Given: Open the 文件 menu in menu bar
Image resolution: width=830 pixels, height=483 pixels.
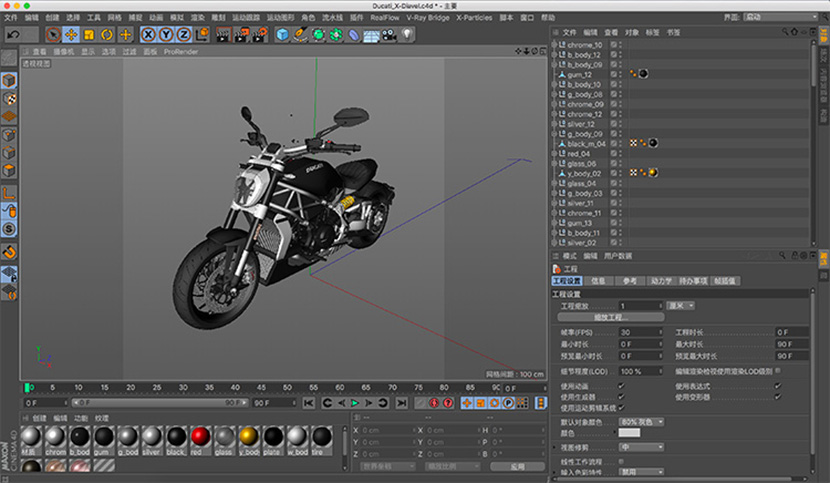Looking at the screenshot, I should coord(11,17).
